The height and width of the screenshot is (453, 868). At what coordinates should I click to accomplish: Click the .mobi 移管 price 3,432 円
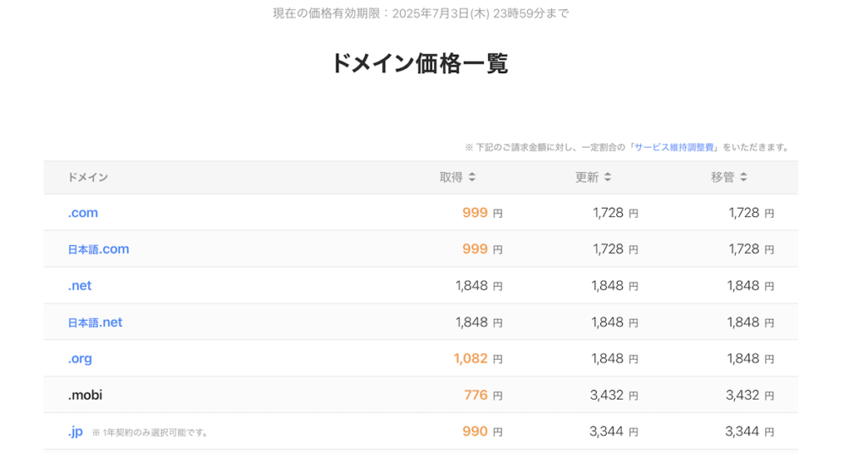coord(749,395)
